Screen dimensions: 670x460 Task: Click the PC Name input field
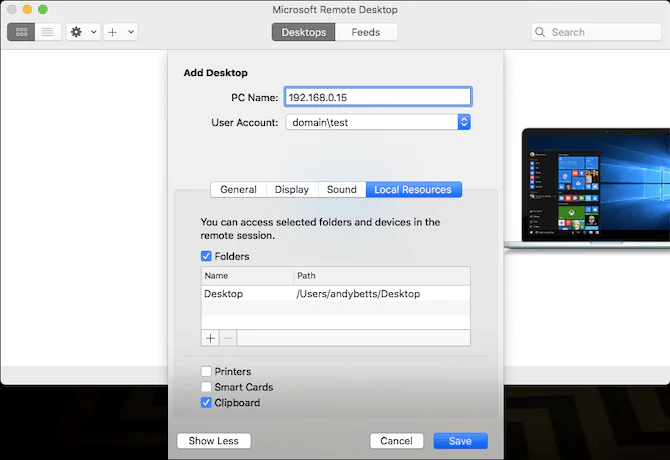[377, 97]
